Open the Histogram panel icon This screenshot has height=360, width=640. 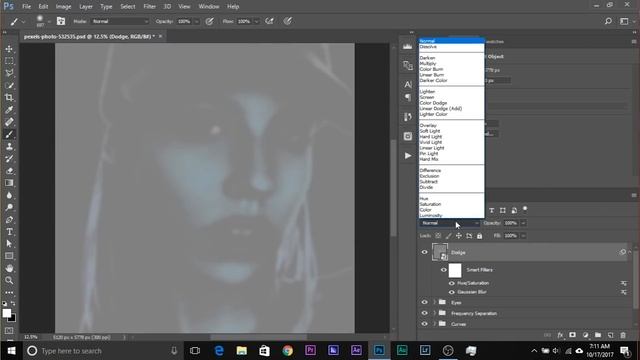[407, 46]
